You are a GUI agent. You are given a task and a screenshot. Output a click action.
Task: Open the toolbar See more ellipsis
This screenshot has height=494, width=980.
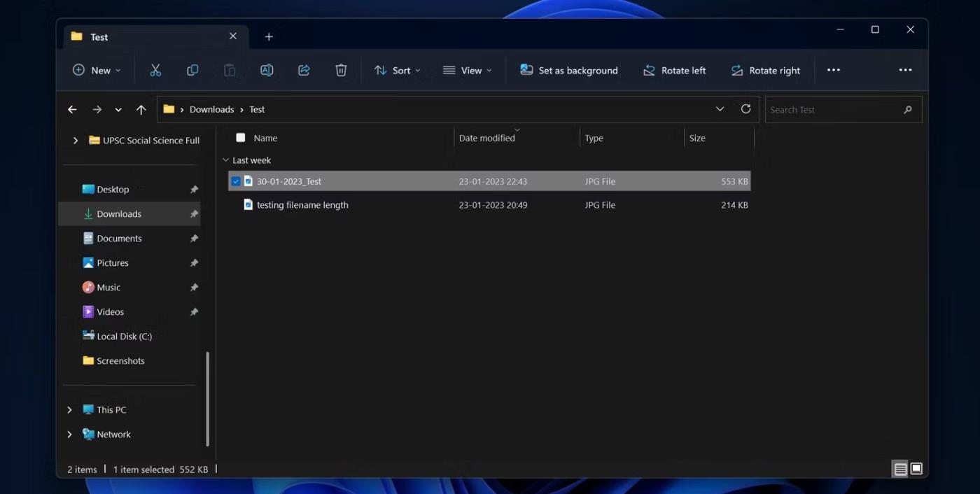[833, 70]
